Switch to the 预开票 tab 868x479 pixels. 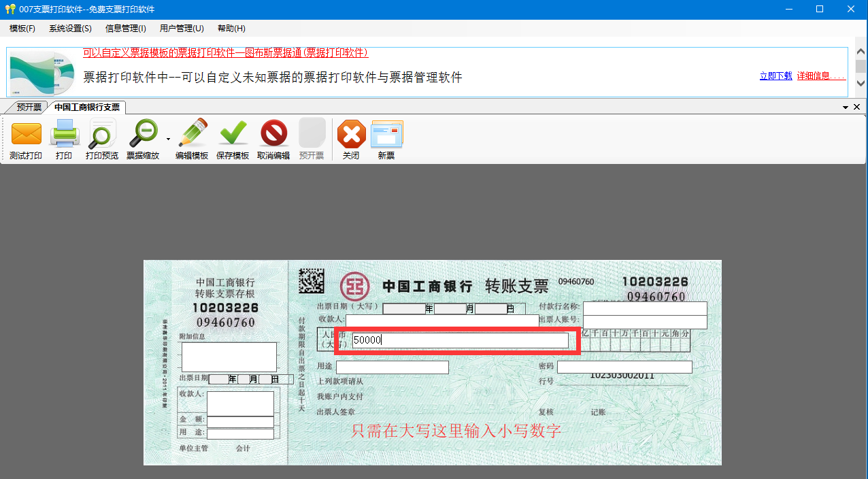26,107
